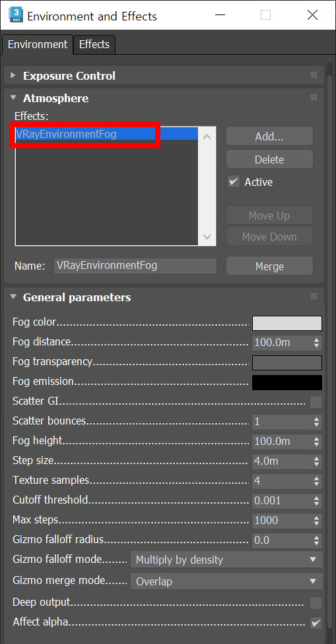The height and width of the screenshot is (644, 336).
Task: Click the Step size value field
Action: (282, 461)
